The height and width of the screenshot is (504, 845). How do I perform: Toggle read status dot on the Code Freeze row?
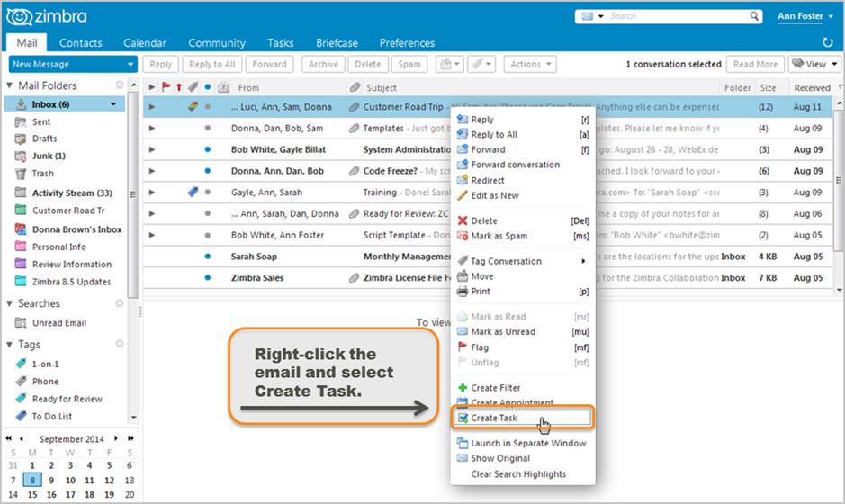(x=208, y=171)
